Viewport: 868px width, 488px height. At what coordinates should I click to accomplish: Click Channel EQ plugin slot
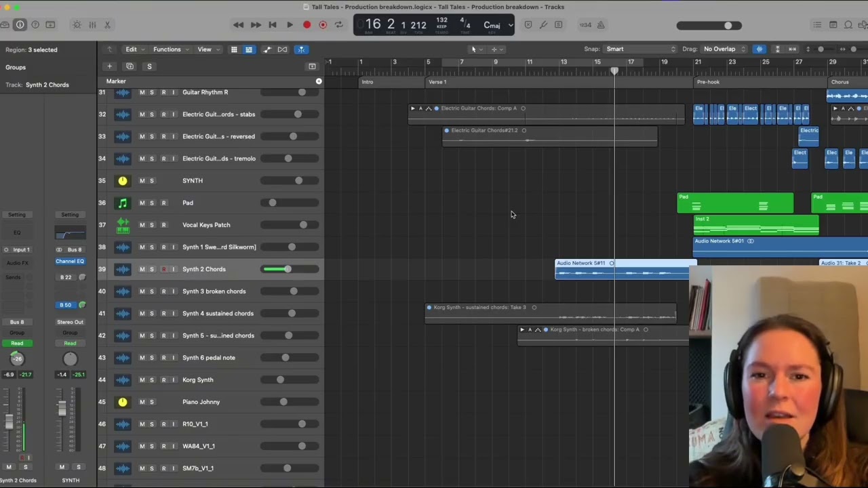coord(70,261)
